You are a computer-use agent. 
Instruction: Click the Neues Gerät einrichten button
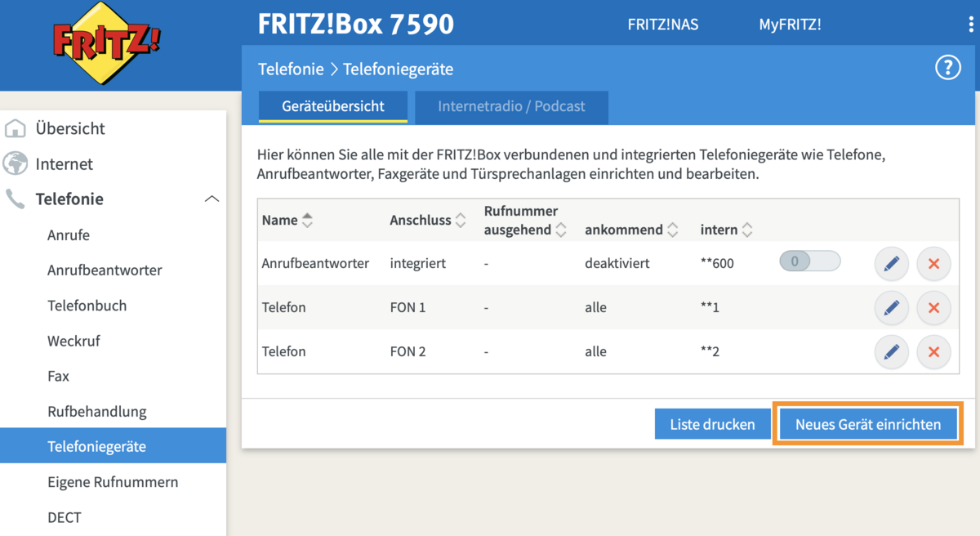(867, 424)
